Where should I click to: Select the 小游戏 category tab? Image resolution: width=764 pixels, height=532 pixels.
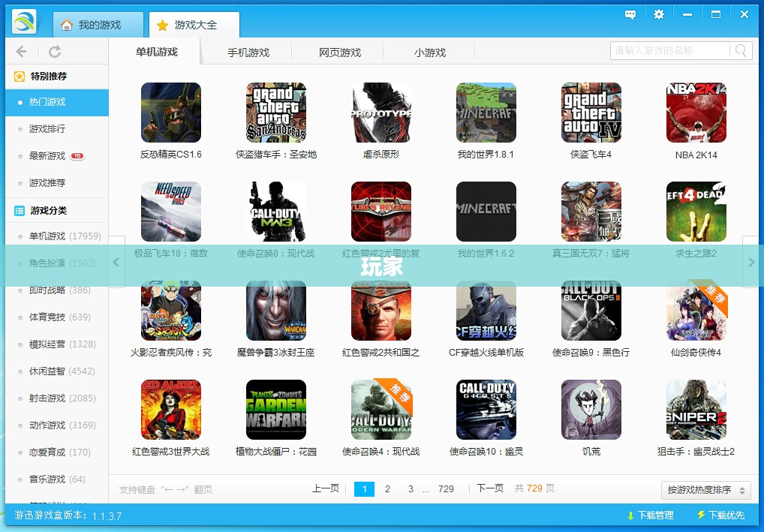pyautogui.click(x=430, y=53)
